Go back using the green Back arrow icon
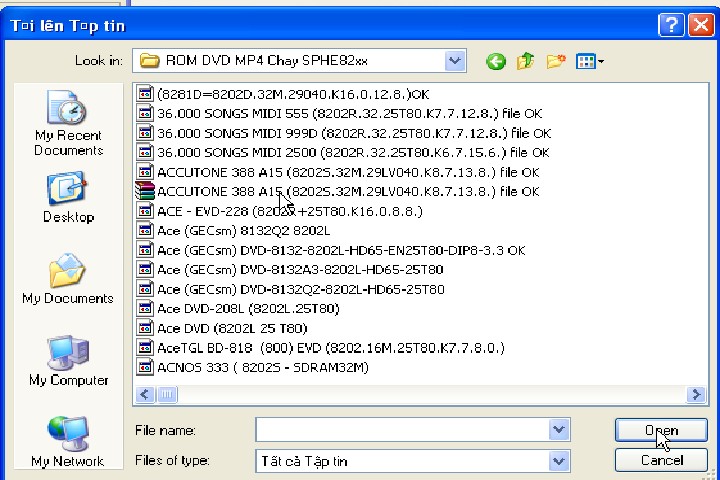The height and width of the screenshot is (480, 720). click(x=495, y=61)
